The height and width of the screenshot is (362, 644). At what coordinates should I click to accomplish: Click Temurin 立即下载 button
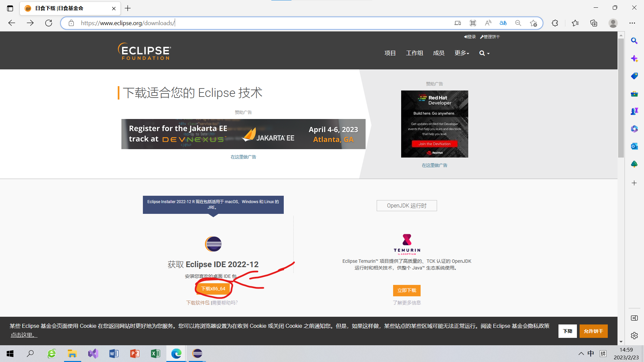[x=407, y=290]
